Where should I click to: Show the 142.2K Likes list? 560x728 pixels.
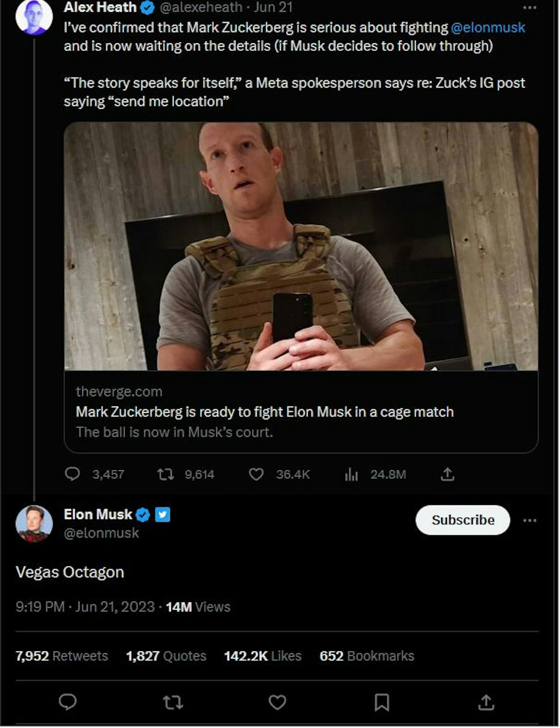(x=262, y=656)
